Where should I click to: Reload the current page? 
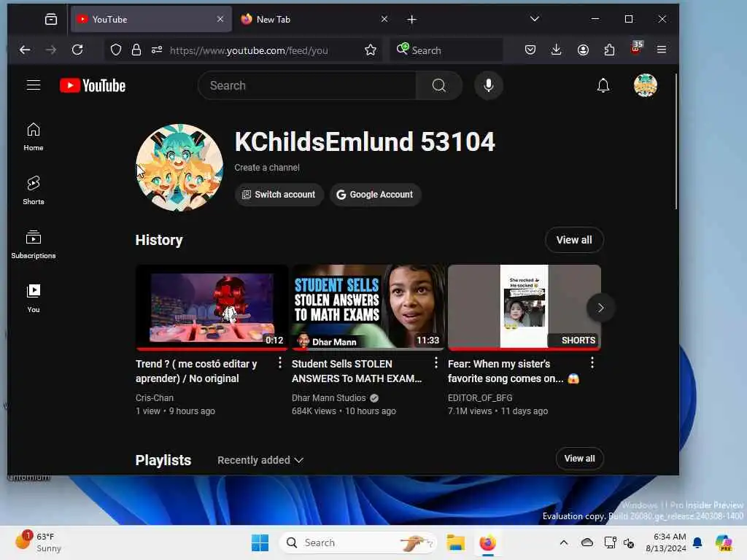tap(77, 50)
